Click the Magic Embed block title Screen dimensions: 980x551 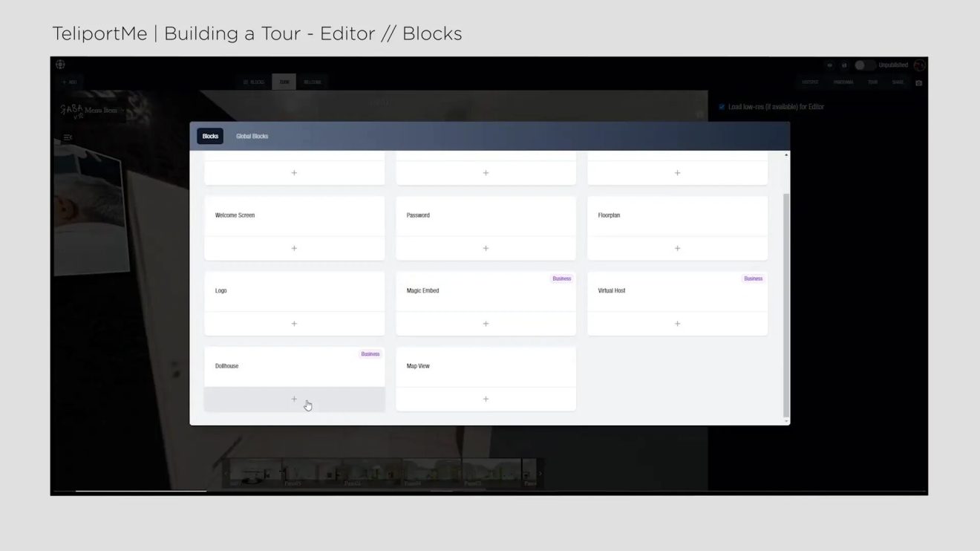[x=422, y=290]
